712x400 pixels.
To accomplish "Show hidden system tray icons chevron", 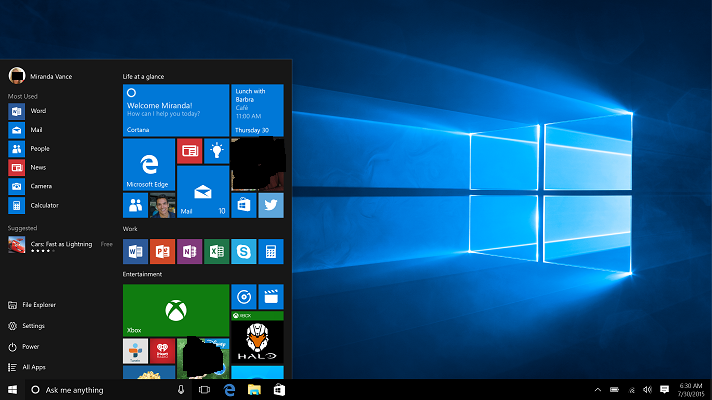I will pyautogui.click(x=597, y=389).
